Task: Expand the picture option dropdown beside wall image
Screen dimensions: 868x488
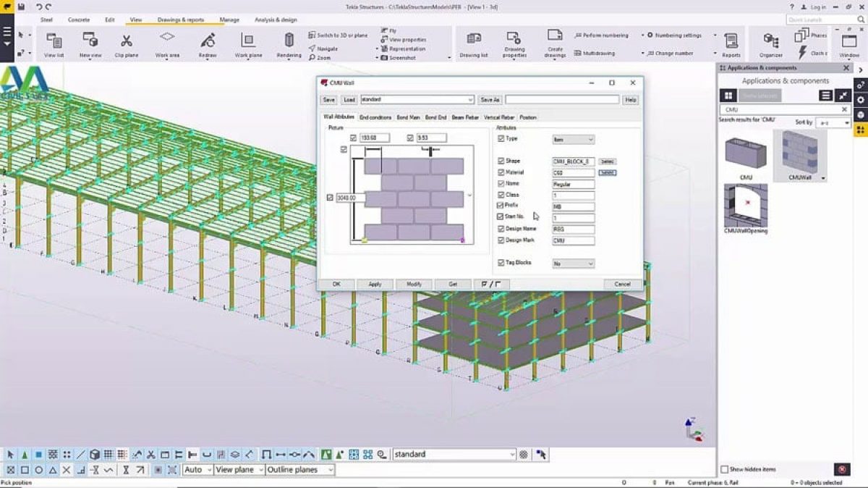Action: point(470,195)
